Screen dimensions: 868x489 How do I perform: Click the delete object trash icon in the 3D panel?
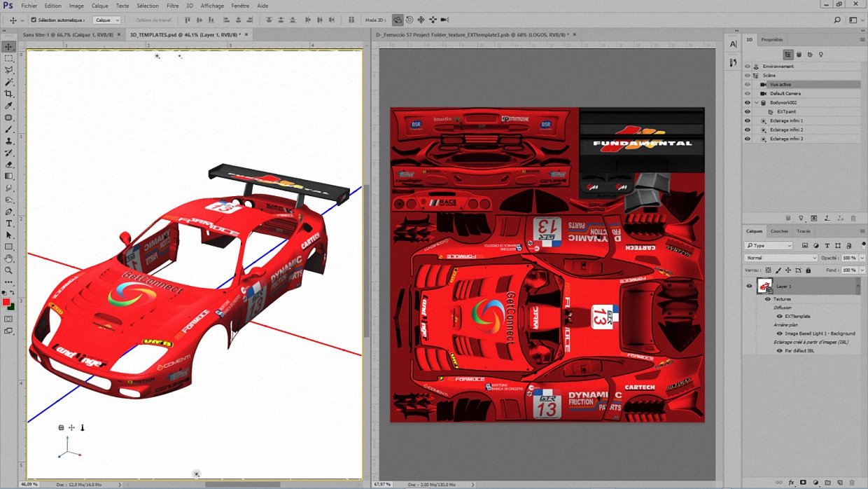pyautogui.click(x=853, y=219)
